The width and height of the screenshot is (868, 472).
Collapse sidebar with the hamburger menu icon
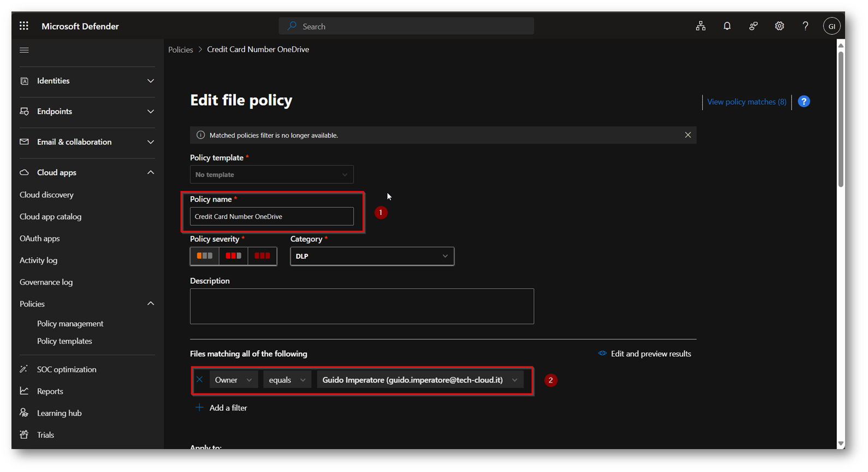click(x=24, y=50)
